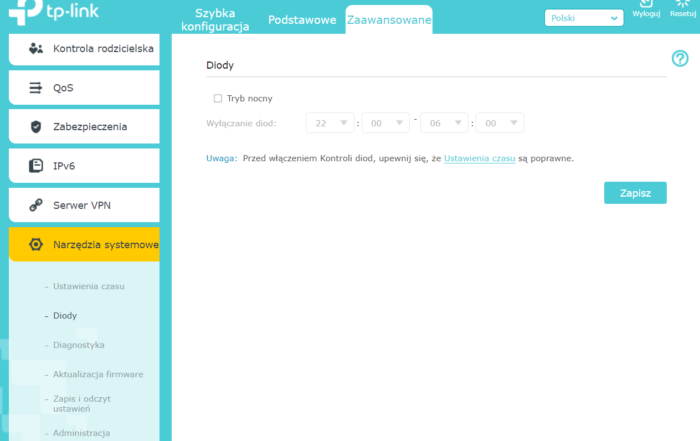This screenshot has width=700, height=441.
Task: Click the Zabezpieczenia shield icon
Action: point(36,127)
